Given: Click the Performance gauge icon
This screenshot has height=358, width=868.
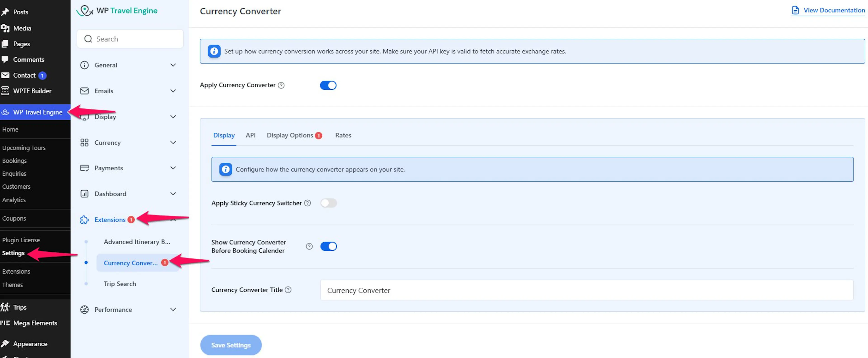Looking at the screenshot, I should pyautogui.click(x=84, y=309).
